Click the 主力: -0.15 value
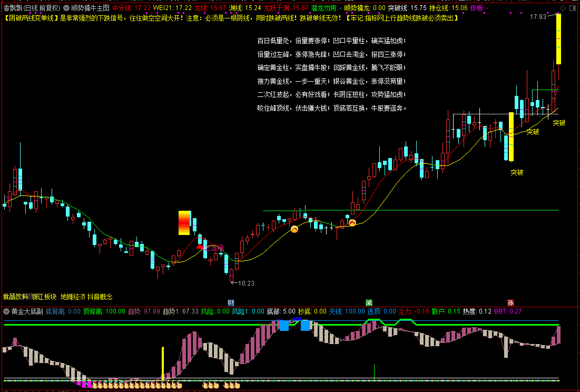 [414, 311]
